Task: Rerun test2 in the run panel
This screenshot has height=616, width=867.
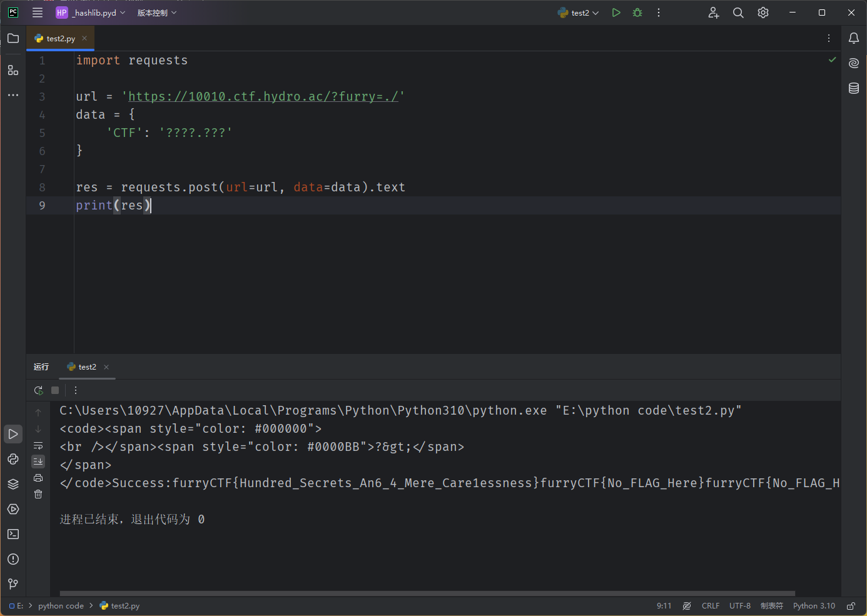Action: coord(39,390)
